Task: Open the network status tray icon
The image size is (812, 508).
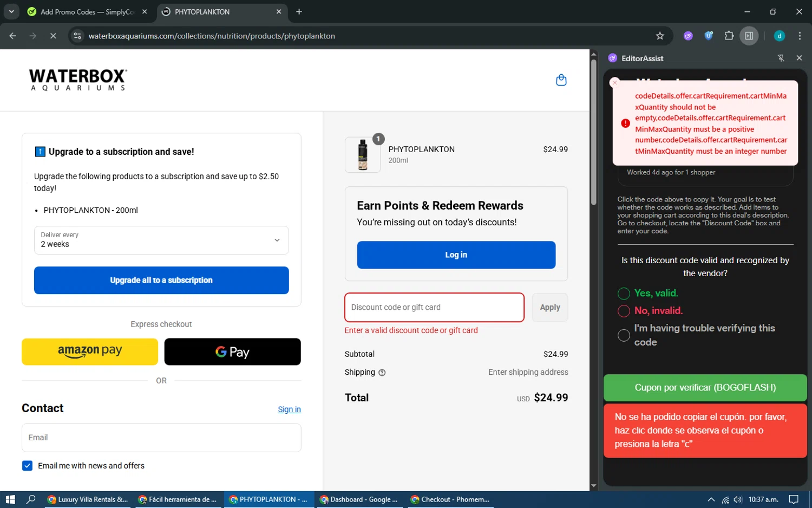Action: (725, 499)
